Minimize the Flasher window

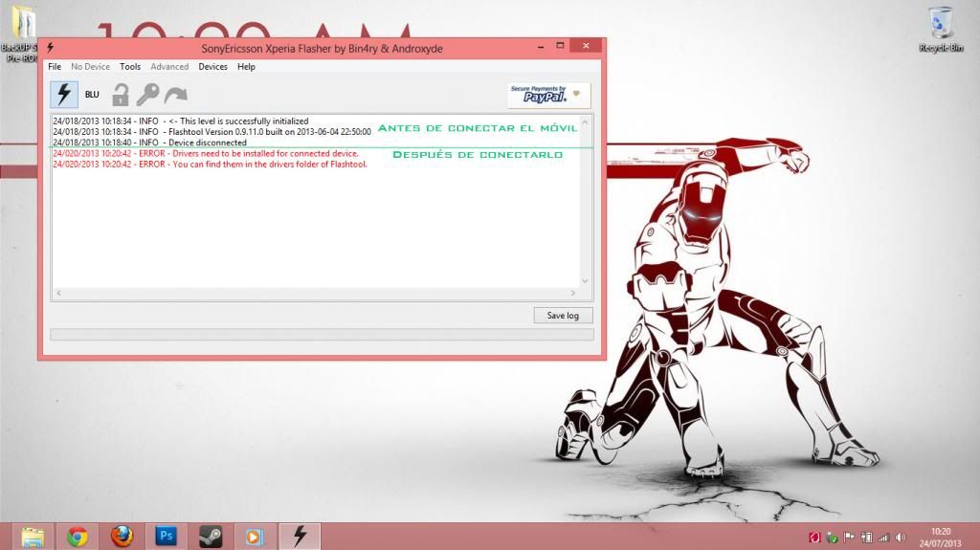pos(541,46)
